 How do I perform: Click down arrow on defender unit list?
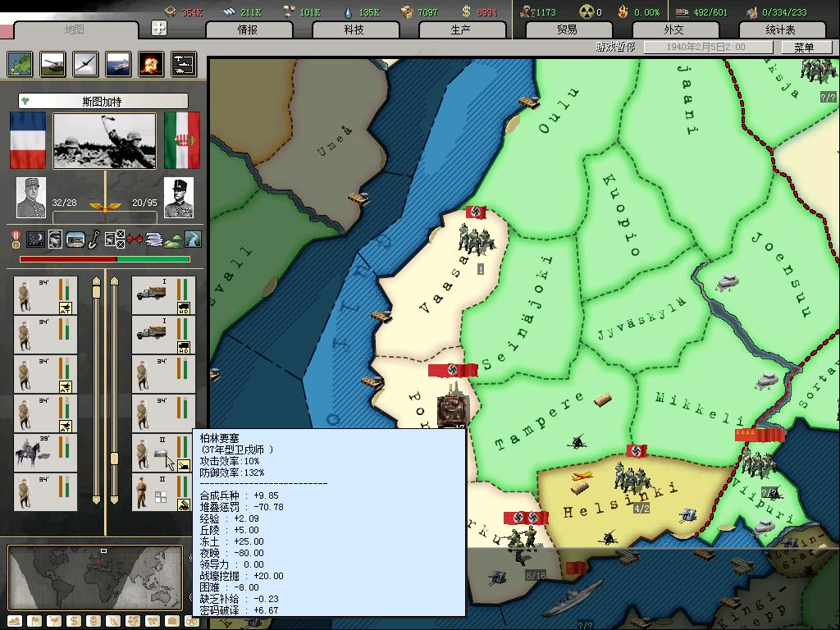[x=115, y=500]
